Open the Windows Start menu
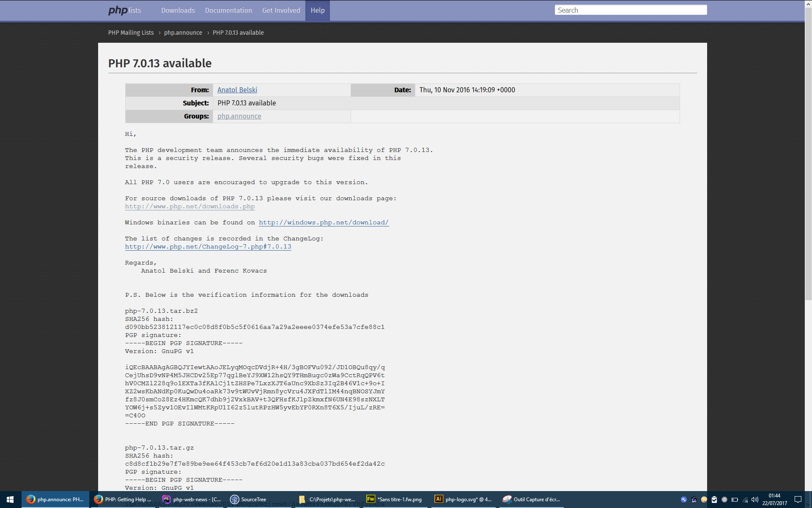Viewport: 812px width, 508px height. (10, 500)
